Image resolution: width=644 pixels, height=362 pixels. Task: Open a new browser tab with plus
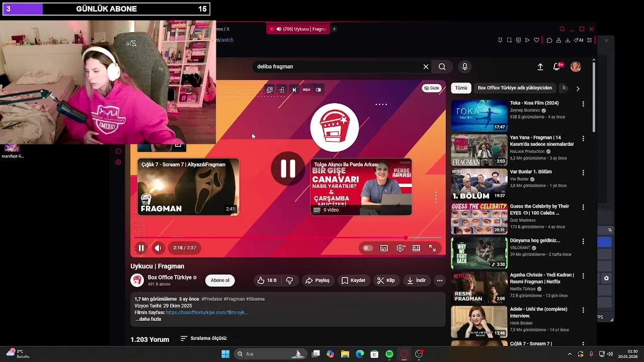point(334,29)
